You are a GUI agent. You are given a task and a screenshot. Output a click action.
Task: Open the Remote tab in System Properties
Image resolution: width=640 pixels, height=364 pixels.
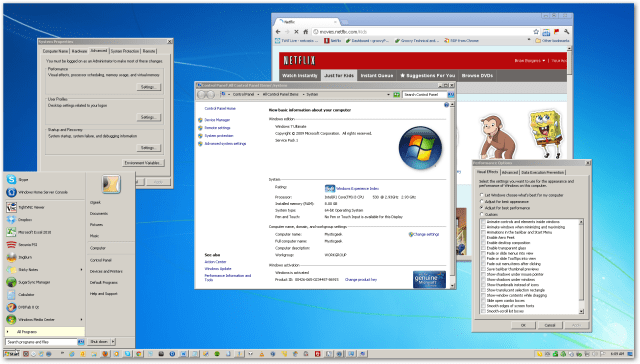tap(149, 51)
